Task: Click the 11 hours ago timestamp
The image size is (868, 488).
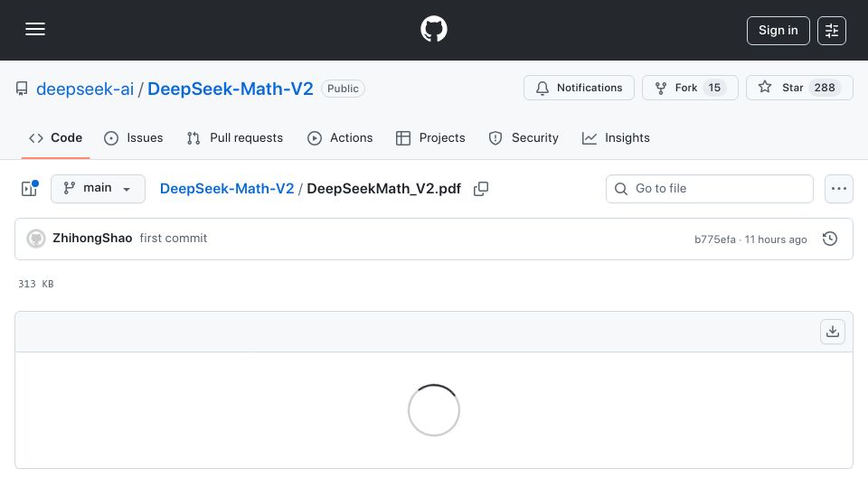Action: [x=776, y=239]
